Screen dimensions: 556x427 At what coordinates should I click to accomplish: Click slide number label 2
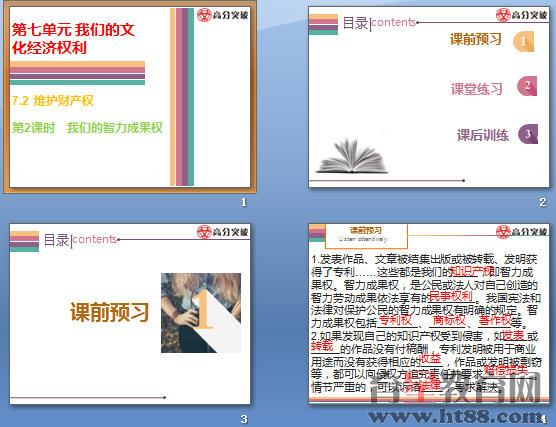click(543, 202)
